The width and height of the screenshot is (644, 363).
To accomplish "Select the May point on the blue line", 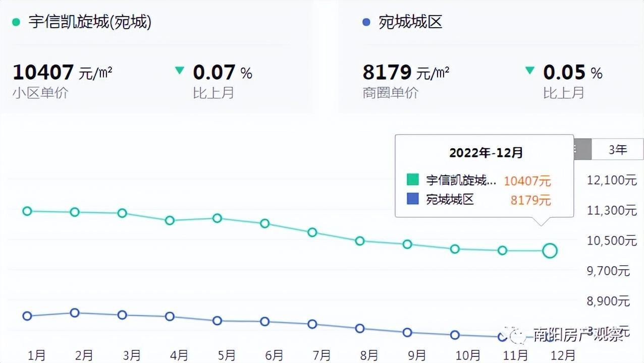I will pos(218,321).
